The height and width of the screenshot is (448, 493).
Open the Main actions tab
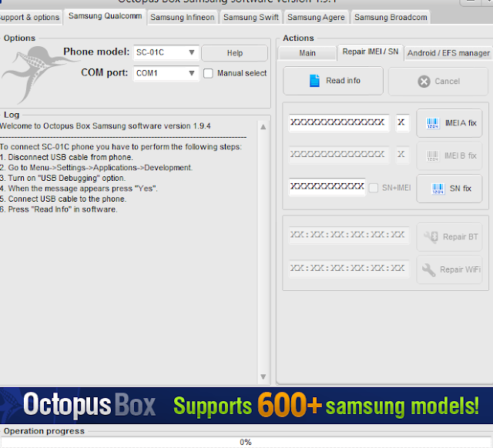[x=307, y=53]
